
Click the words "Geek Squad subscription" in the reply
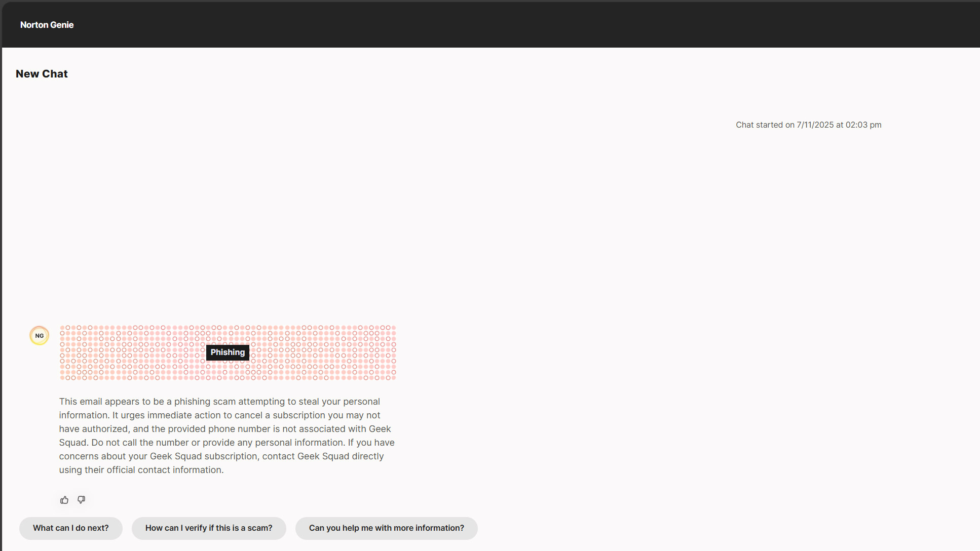[204, 456]
